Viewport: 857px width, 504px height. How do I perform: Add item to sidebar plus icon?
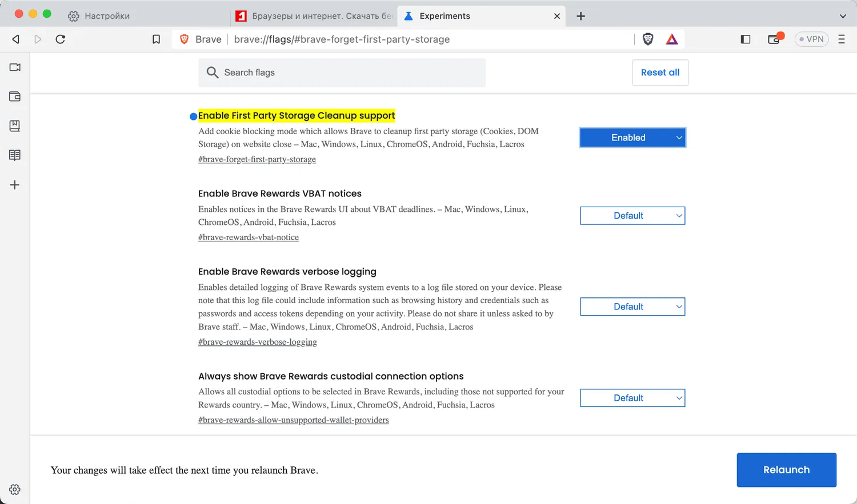click(15, 185)
